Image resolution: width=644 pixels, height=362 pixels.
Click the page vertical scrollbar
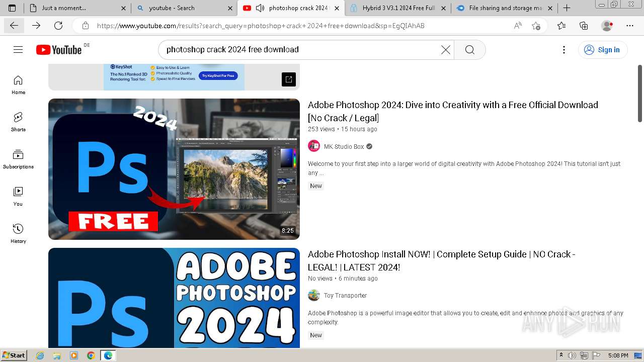640,93
